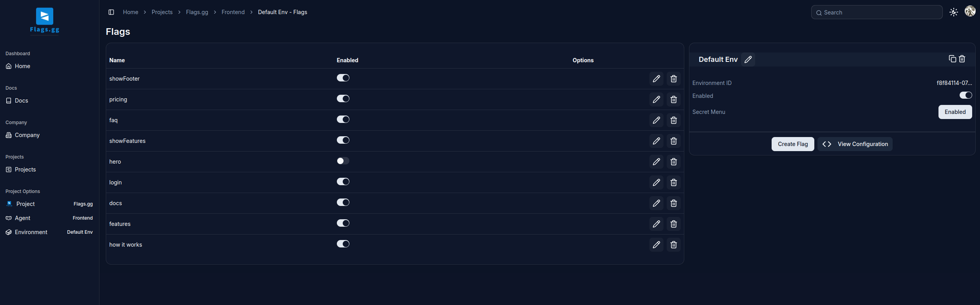Click the environment ID f8f84114-07...
This screenshot has width=980, height=305.
click(x=954, y=83)
